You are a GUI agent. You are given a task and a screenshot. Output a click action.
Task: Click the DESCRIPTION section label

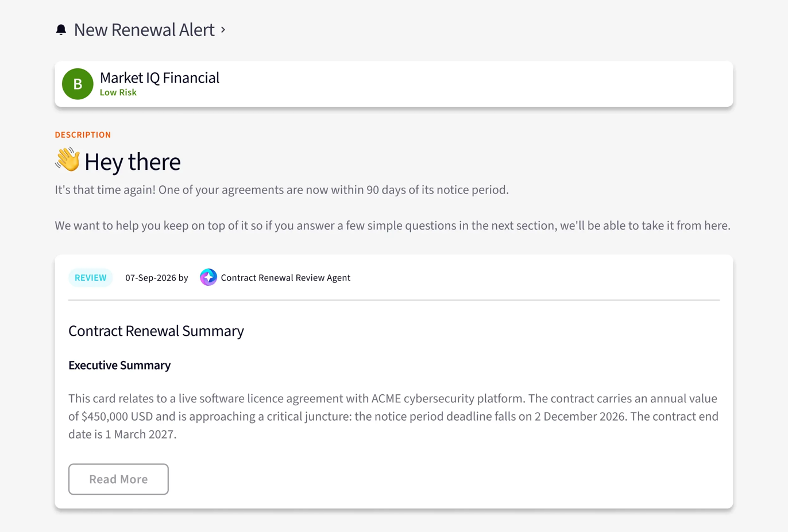83,135
